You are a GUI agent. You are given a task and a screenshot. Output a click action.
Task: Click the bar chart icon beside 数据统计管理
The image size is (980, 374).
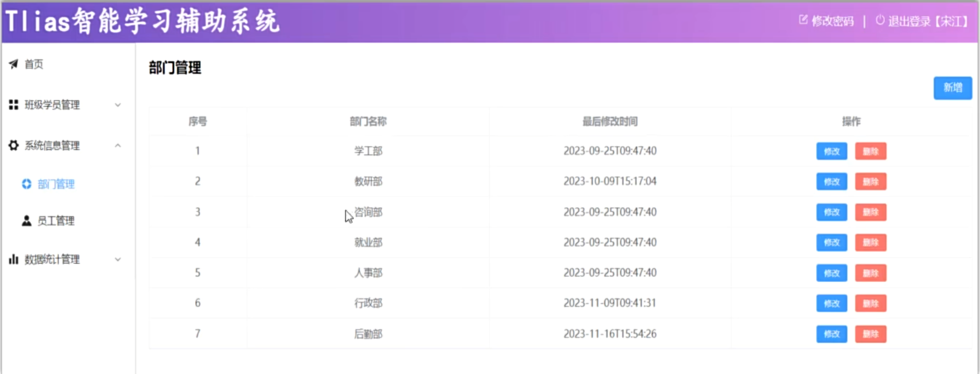point(13,260)
